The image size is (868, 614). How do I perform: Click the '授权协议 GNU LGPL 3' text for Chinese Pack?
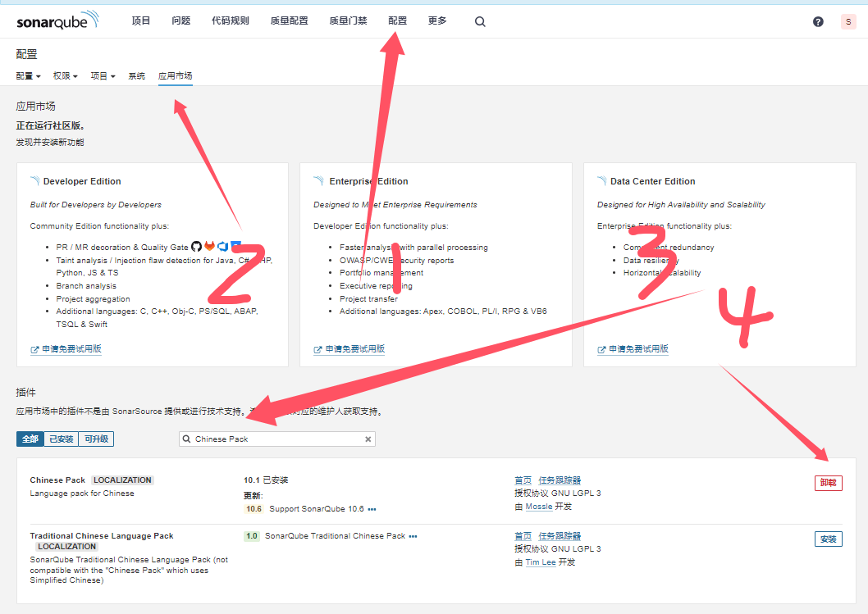click(557, 493)
